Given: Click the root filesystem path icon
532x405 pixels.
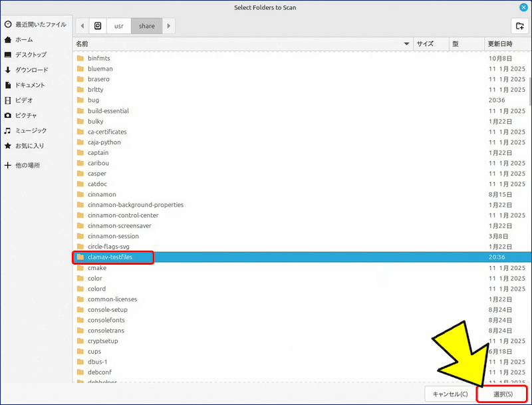Looking at the screenshot, I should click(98, 26).
